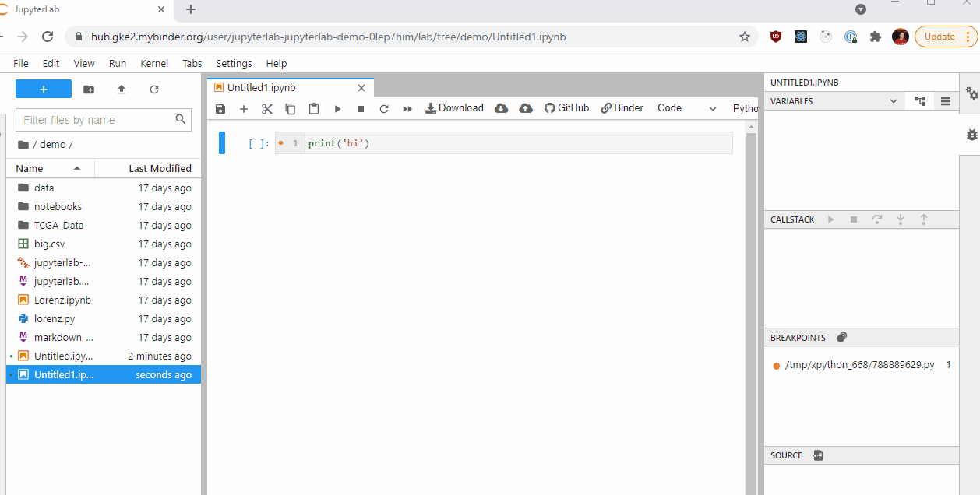The height and width of the screenshot is (495, 980).
Task: Enable tree view for variables
Action: pyautogui.click(x=918, y=101)
